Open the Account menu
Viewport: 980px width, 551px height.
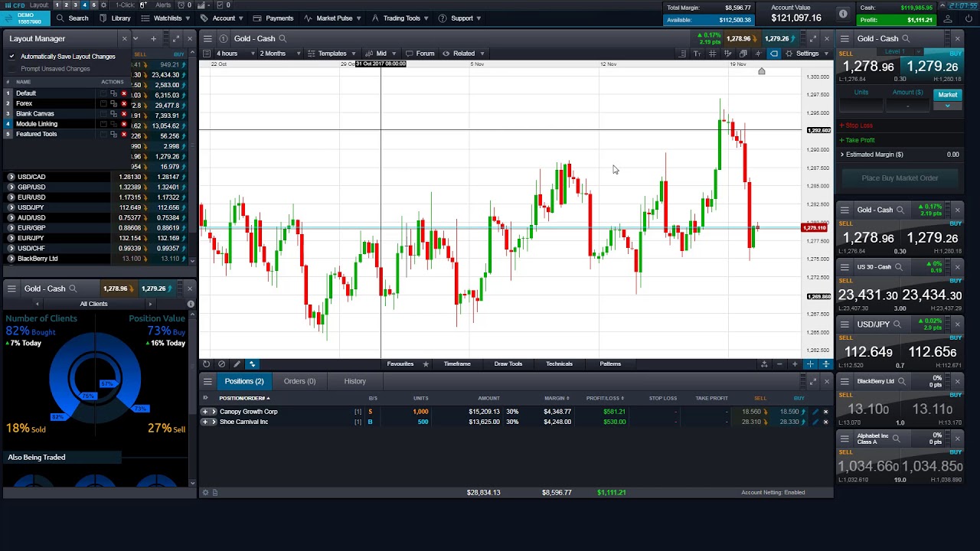[x=222, y=18]
